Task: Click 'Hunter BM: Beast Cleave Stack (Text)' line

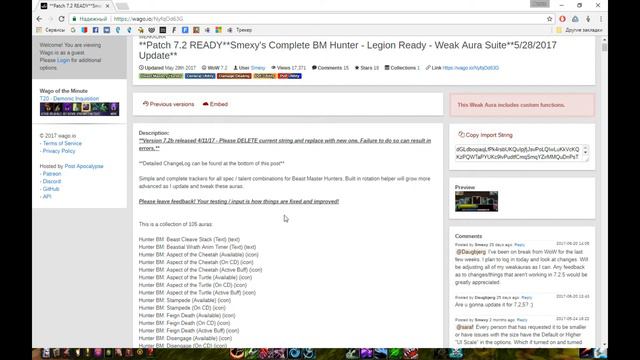Action: point(189,239)
